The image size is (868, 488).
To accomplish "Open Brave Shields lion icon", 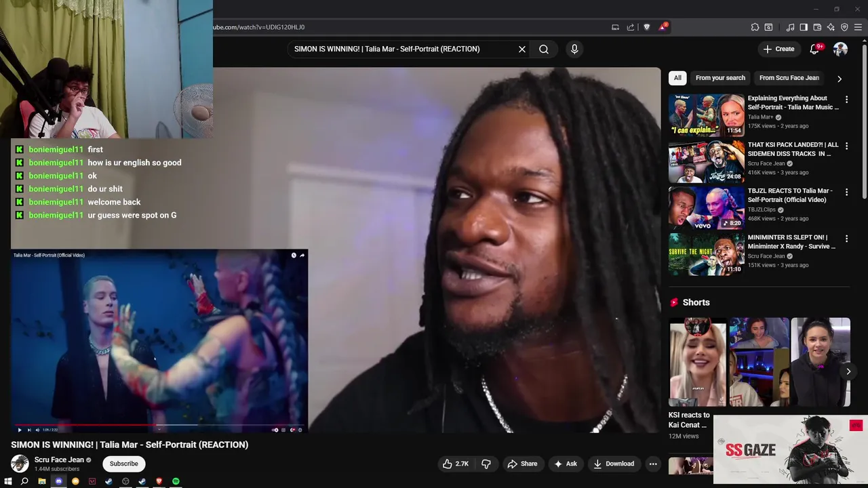I will (x=646, y=27).
